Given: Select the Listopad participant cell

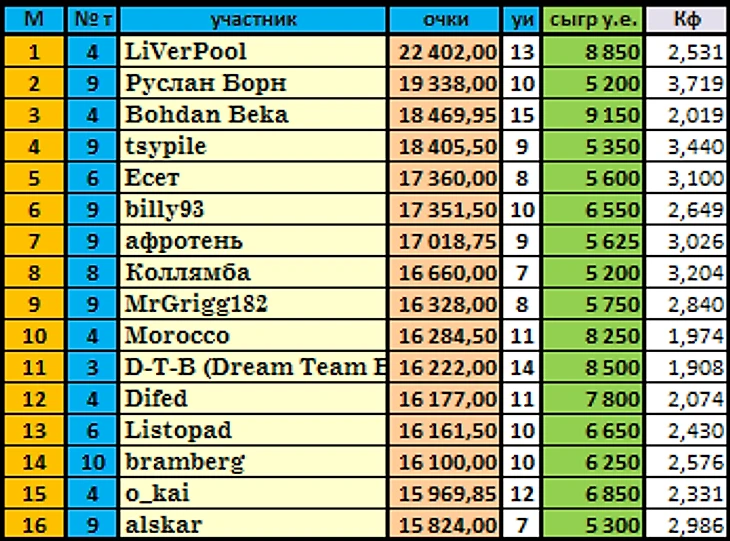Looking at the screenshot, I should click(253, 430).
